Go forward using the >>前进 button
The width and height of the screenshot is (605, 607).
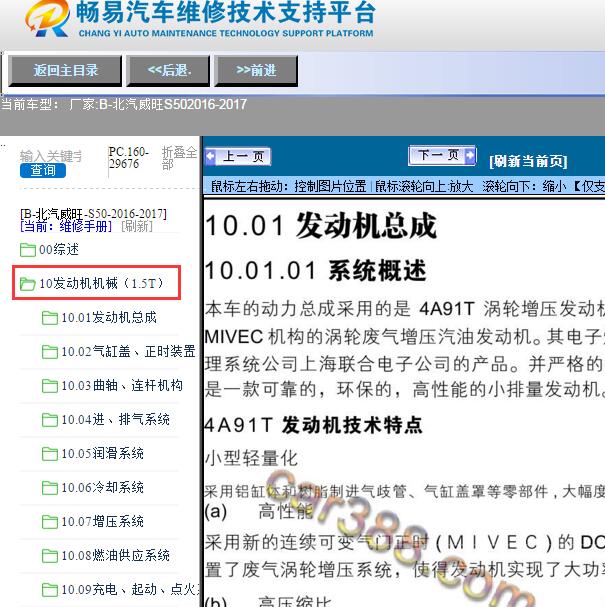[256, 70]
